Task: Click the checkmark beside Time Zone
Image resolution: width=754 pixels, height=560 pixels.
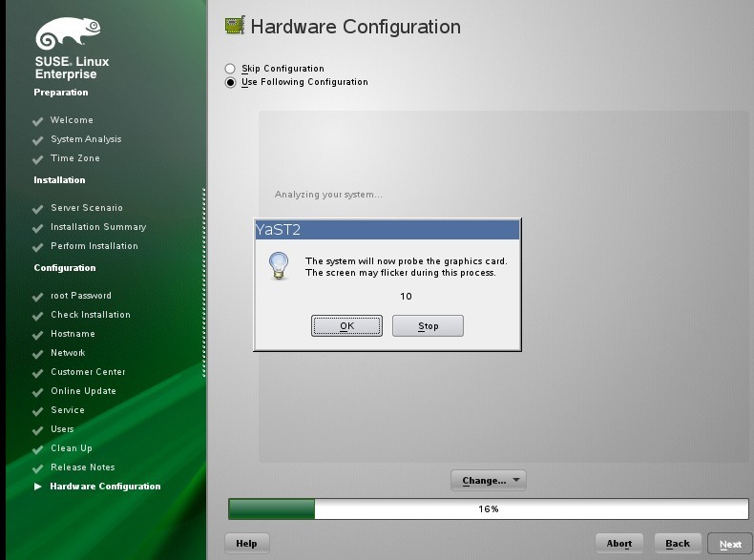Action: (37, 159)
